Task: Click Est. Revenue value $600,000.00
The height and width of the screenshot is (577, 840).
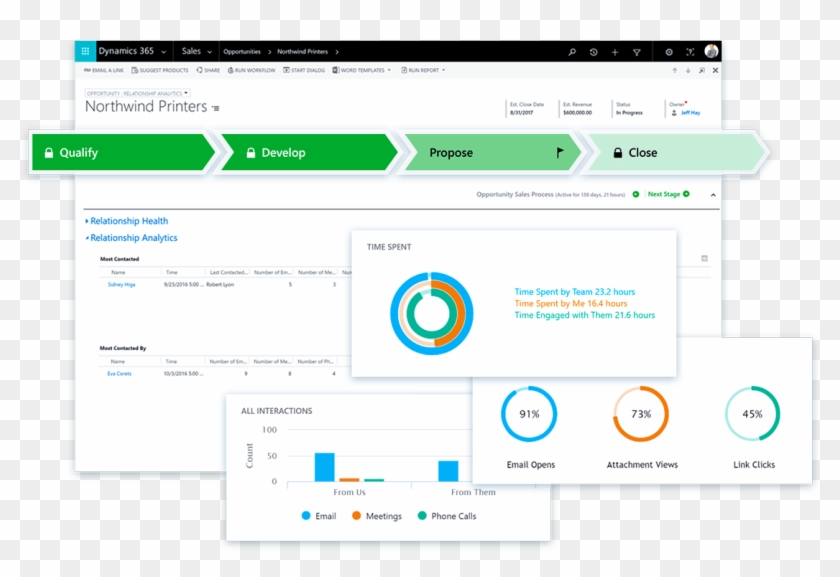Action: [578, 113]
